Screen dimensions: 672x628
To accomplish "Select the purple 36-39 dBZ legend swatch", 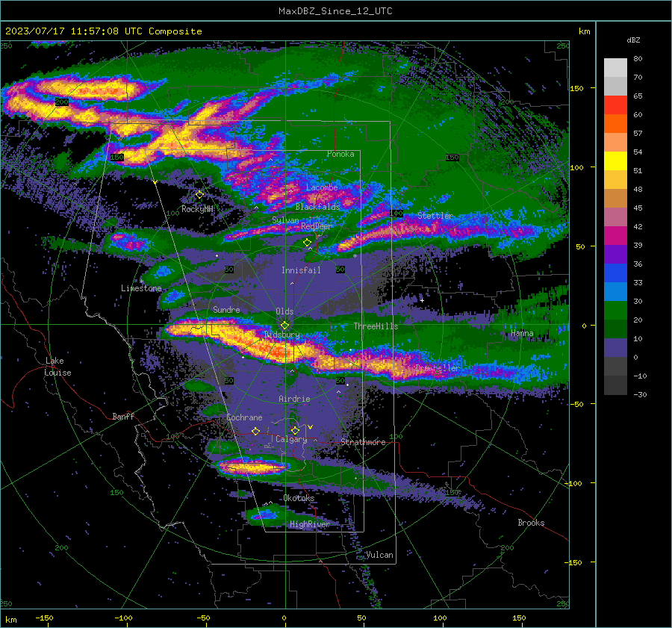I will pyautogui.click(x=615, y=255).
